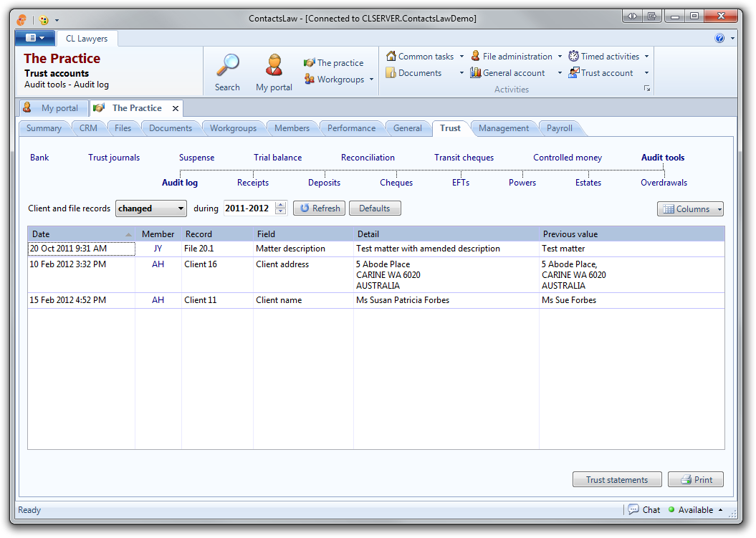Click the General account books icon
756x538 pixels.
[475, 73]
